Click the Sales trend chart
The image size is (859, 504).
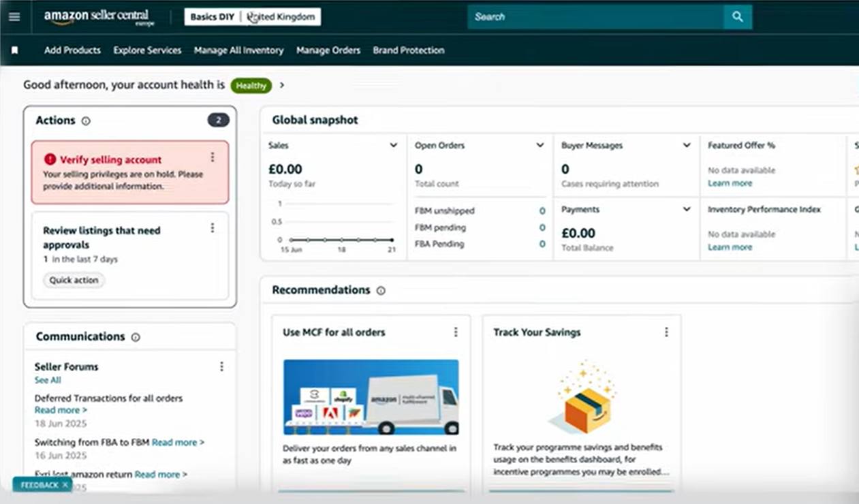(x=335, y=226)
